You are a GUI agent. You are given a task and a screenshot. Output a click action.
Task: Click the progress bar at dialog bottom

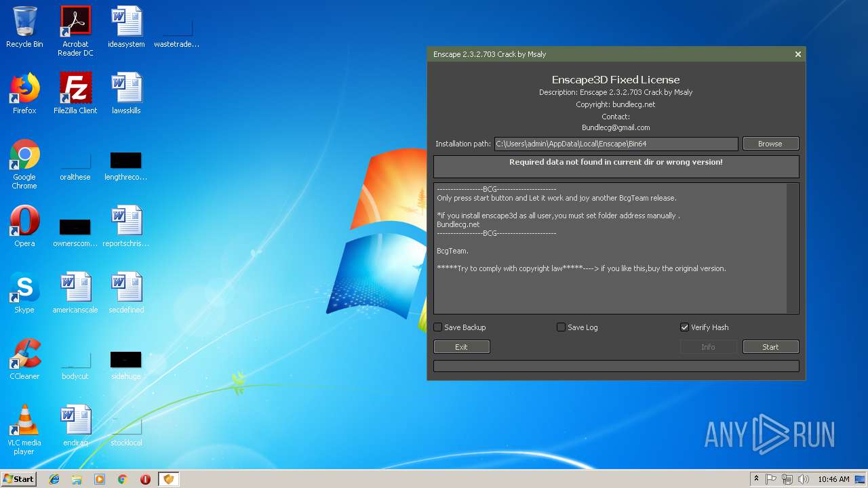click(x=616, y=366)
